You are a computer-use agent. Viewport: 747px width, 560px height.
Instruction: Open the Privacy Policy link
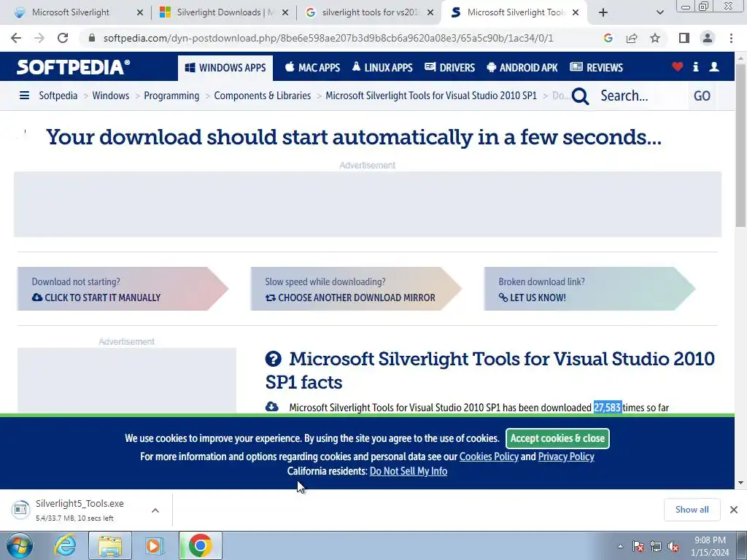coord(566,456)
